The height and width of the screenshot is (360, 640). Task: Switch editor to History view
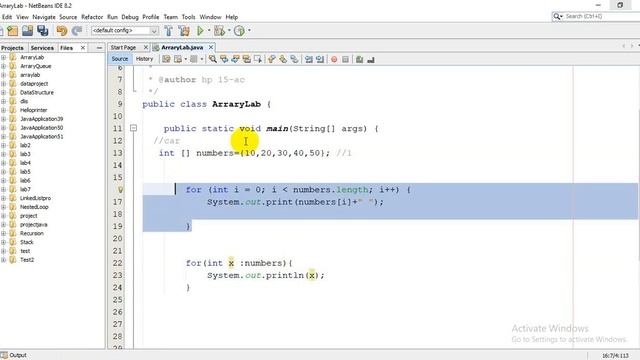pyautogui.click(x=144, y=59)
